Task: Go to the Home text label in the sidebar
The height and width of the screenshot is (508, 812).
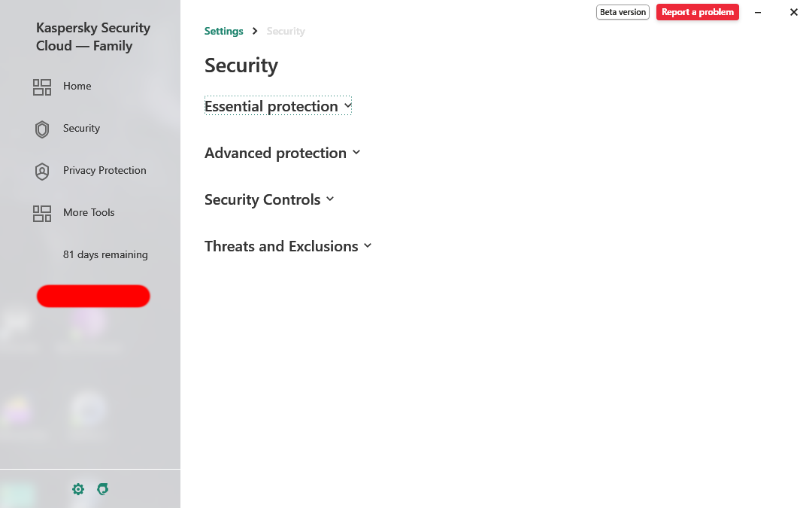Action: pyautogui.click(x=77, y=86)
